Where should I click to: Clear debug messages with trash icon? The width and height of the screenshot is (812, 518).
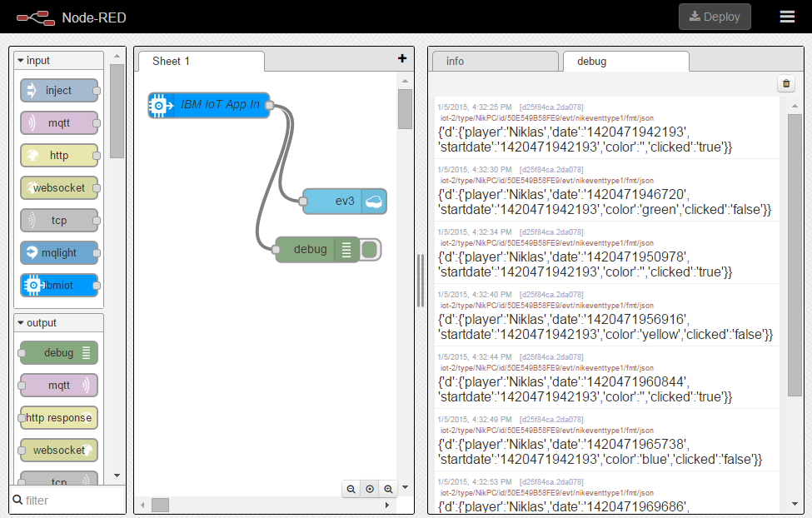click(x=786, y=83)
